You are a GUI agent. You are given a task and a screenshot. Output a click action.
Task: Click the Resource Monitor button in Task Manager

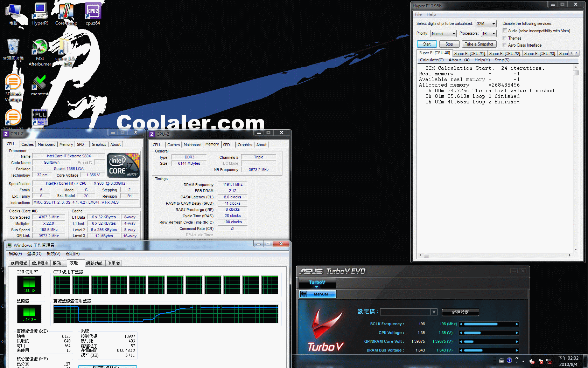coord(107,367)
